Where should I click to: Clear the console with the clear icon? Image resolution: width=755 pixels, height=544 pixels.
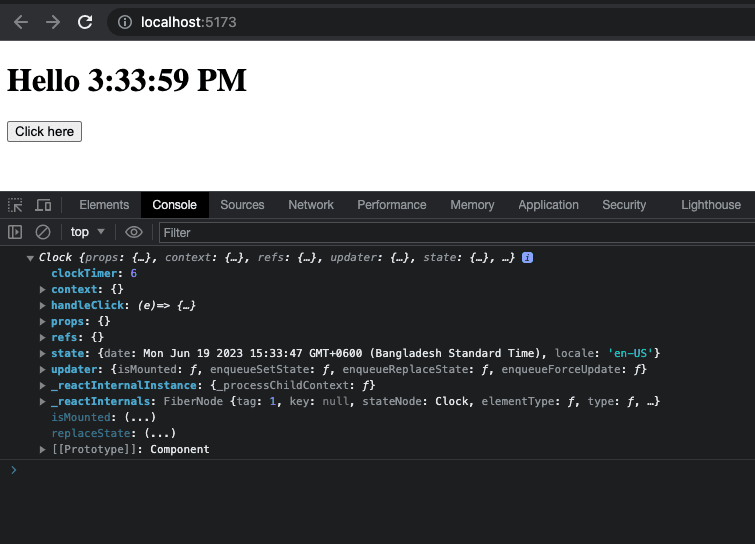(x=43, y=233)
